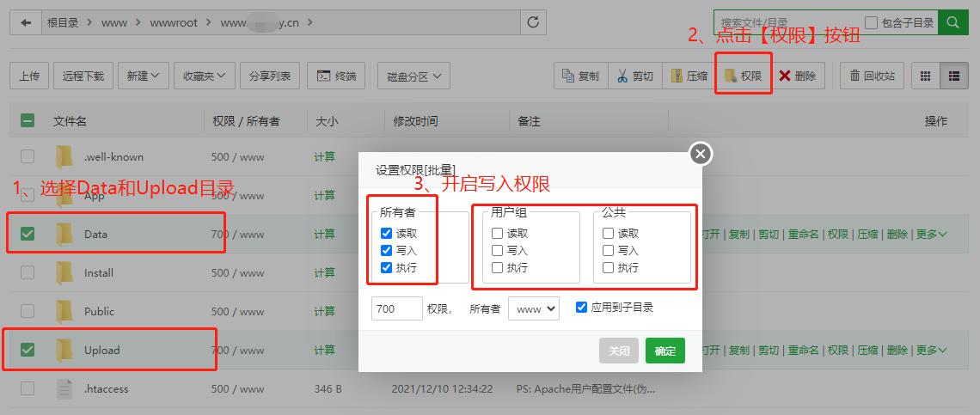Open the 终端 terminal tool
Viewport: 980px width, 415px height.
click(336, 76)
